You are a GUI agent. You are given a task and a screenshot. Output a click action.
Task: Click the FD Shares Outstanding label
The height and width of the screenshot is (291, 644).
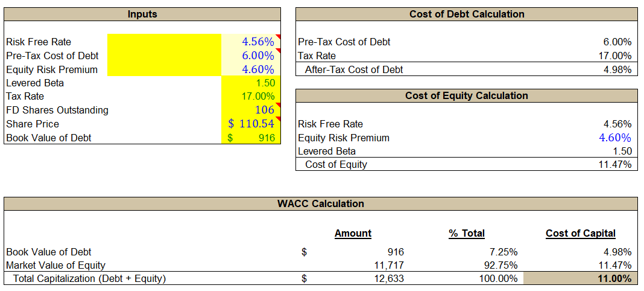tap(57, 110)
